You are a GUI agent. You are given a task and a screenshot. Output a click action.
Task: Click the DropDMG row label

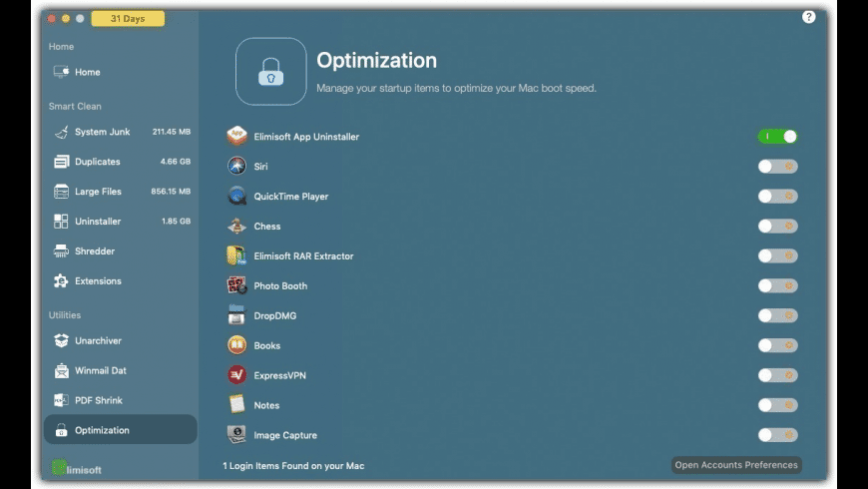point(275,315)
